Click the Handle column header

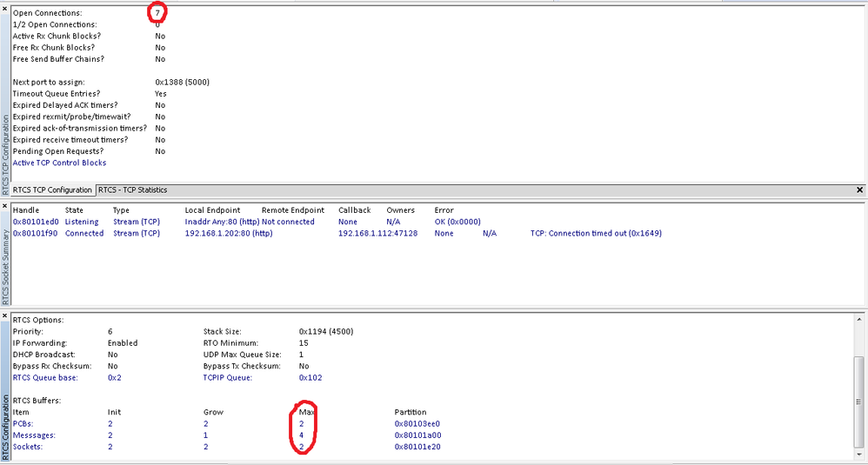pyautogui.click(x=26, y=210)
